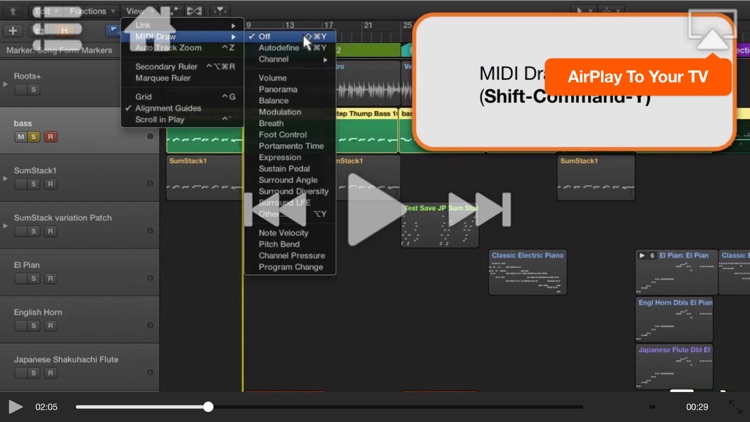Viewport: 750px width, 422px height.
Task: Select Panorama
Action: point(290,89)
